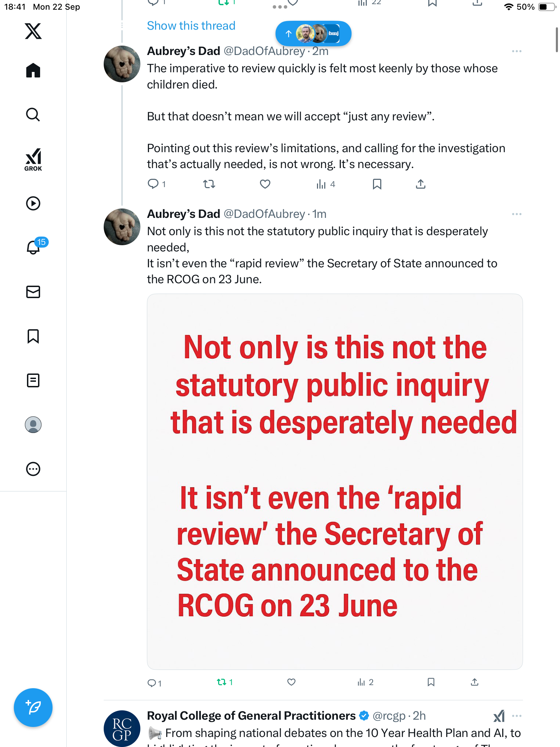Screen dimensions: 560x747
Task: Open the video tab icon
Action: tap(33, 203)
